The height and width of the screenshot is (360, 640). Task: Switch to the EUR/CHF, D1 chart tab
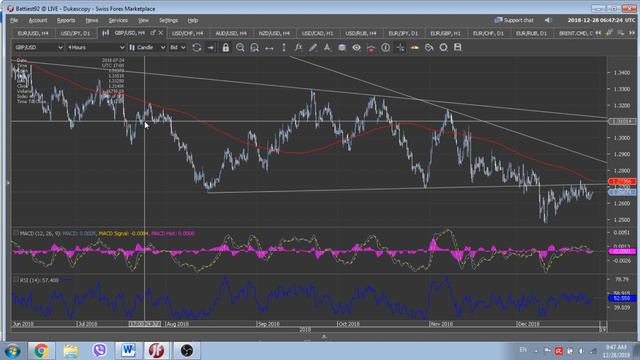tap(488, 33)
